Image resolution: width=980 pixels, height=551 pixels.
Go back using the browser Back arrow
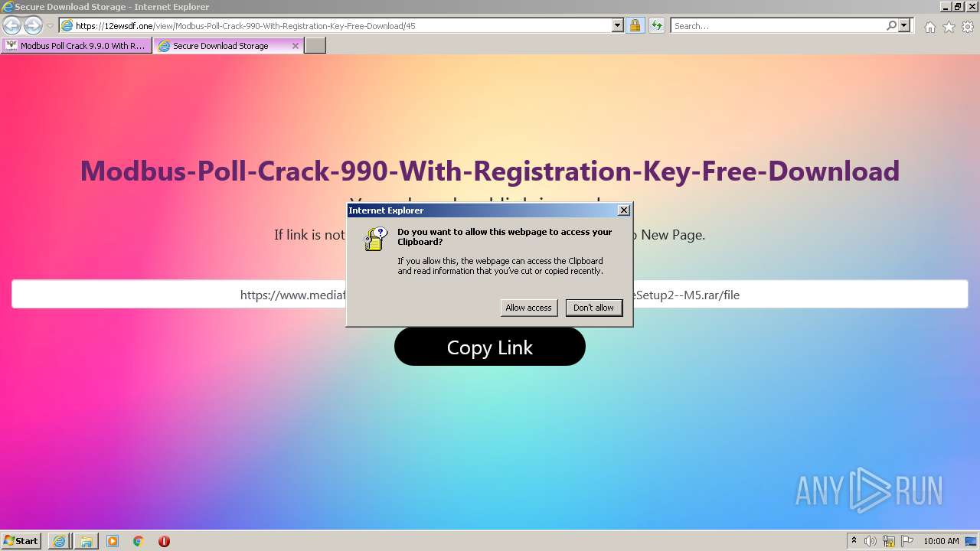(11, 25)
